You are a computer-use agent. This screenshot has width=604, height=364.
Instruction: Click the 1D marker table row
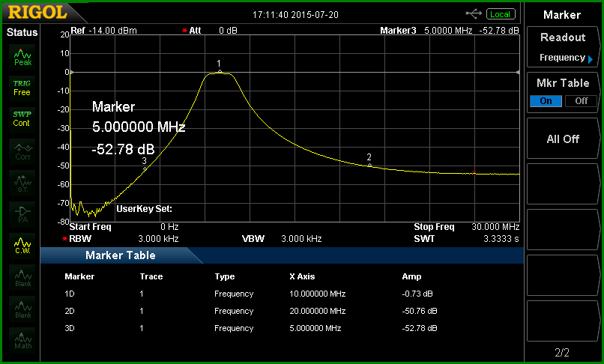251,294
